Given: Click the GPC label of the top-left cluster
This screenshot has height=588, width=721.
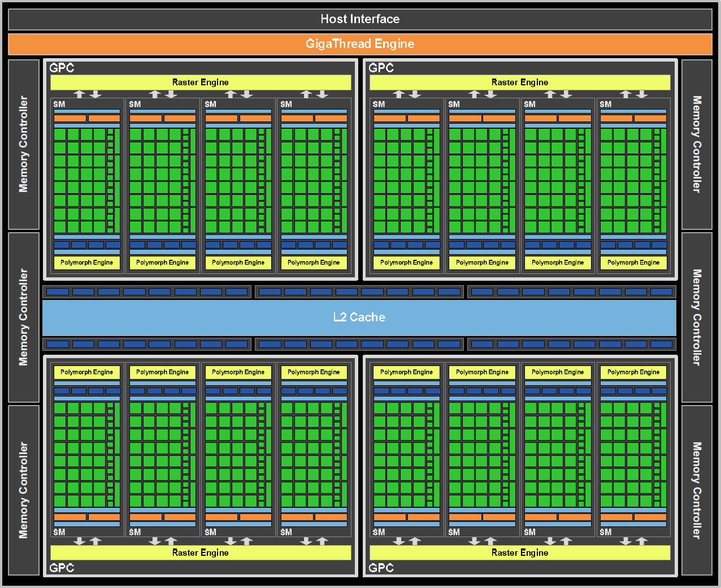Looking at the screenshot, I should [x=62, y=68].
